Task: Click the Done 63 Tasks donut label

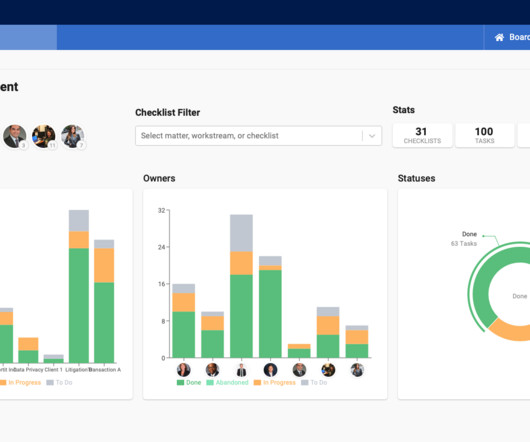Action: click(464, 239)
